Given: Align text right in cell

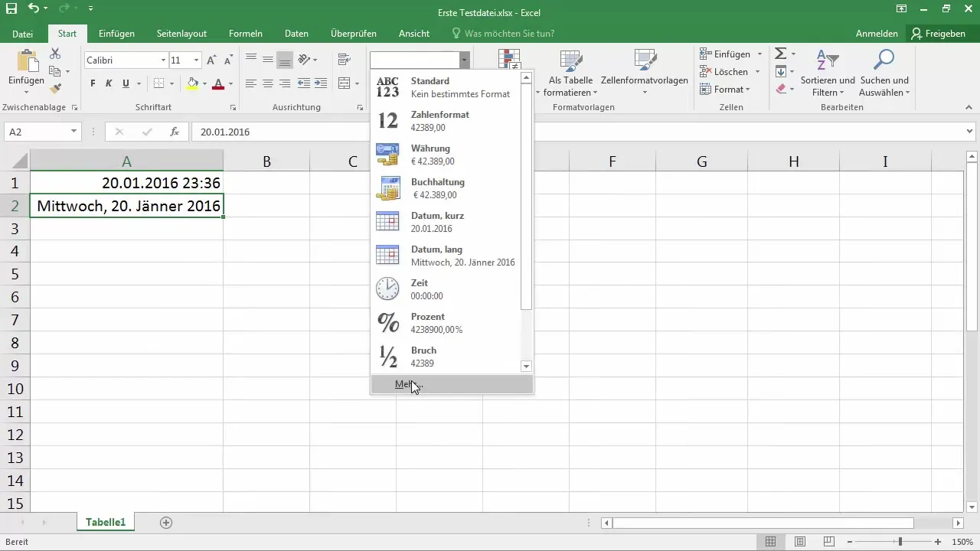Looking at the screenshot, I should 284,83.
